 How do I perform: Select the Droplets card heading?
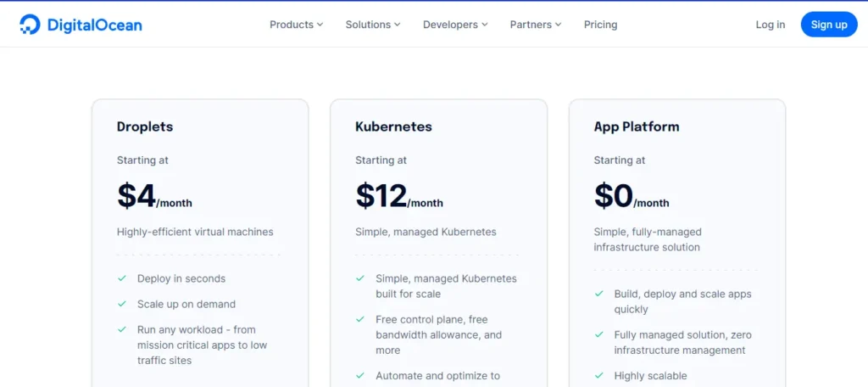tap(145, 126)
